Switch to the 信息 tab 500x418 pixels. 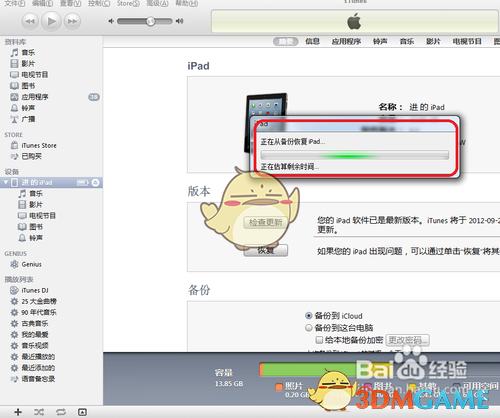[312, 41]
